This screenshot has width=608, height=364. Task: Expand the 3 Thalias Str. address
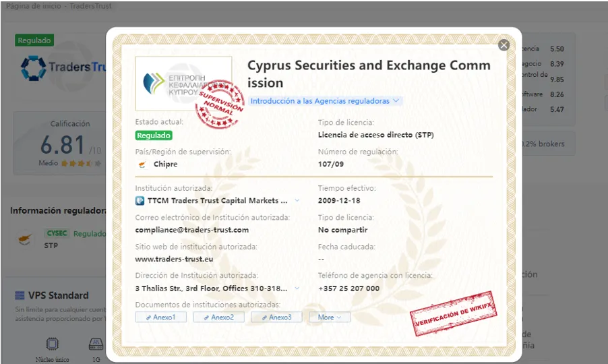point(297,288)
